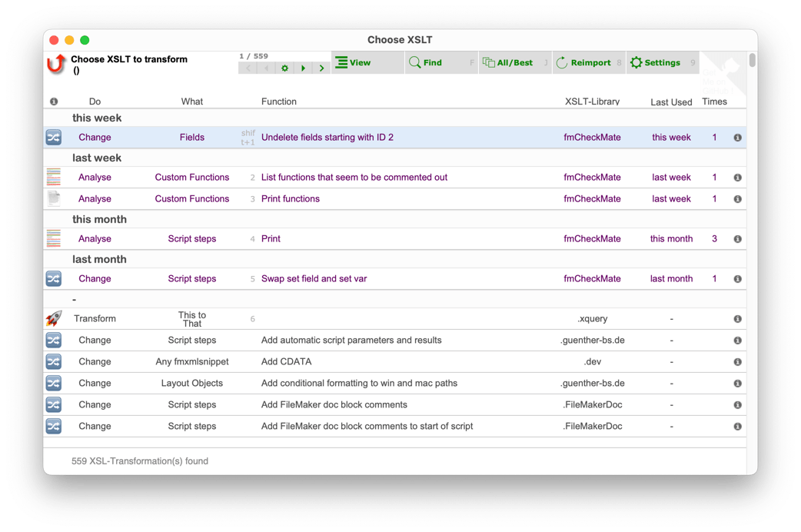Select 'List functions that seem to be commented out'

(x=354, y=178)
